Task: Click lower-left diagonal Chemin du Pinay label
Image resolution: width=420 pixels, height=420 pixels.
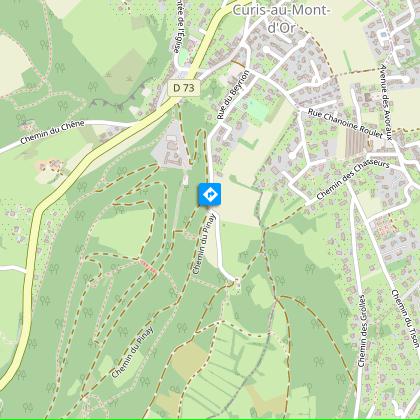Action: [132, 352]
